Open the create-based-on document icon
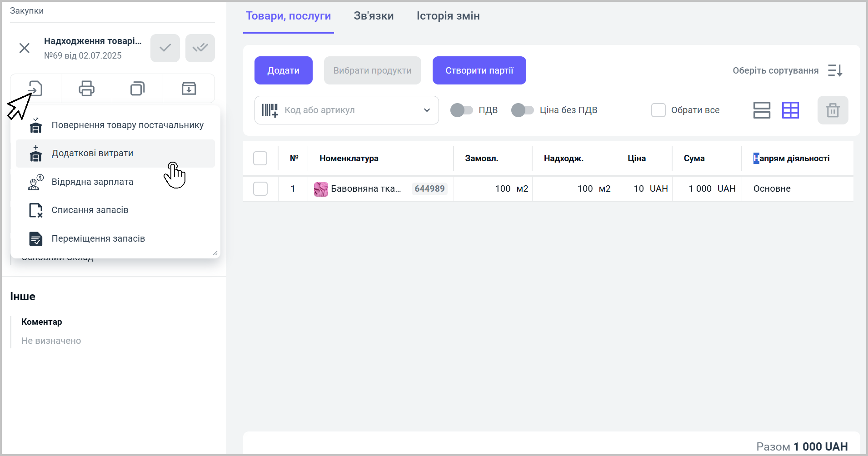This screenshot has height=456, width=868. pos(35,88)
